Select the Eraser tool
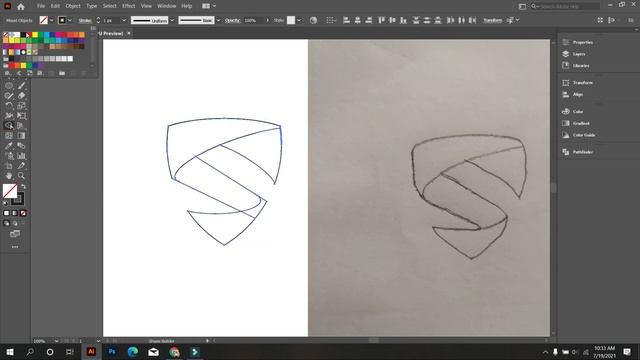640x360 pixels. pyautogui.click(x=22, y=96)
